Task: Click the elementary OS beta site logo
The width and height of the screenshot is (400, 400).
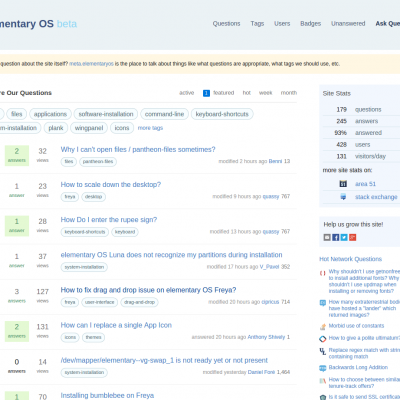Action: pyautogui.click(x=38, y=24)
